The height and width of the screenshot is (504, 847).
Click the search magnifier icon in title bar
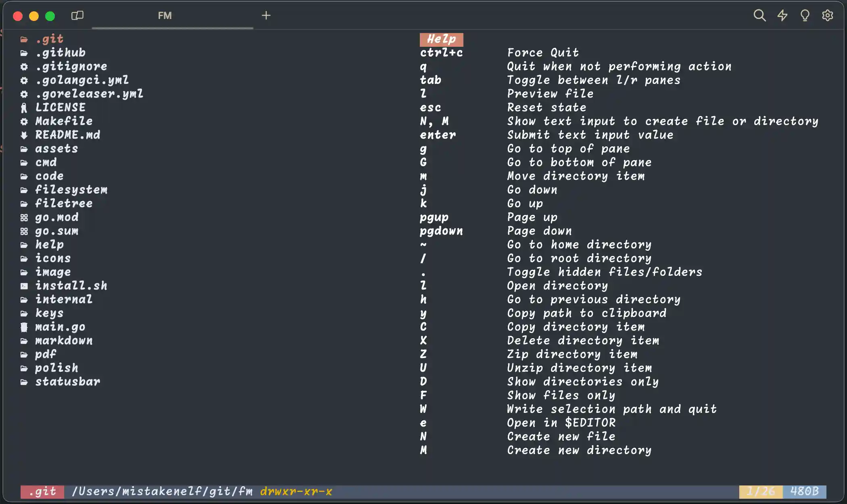(759, 15)
